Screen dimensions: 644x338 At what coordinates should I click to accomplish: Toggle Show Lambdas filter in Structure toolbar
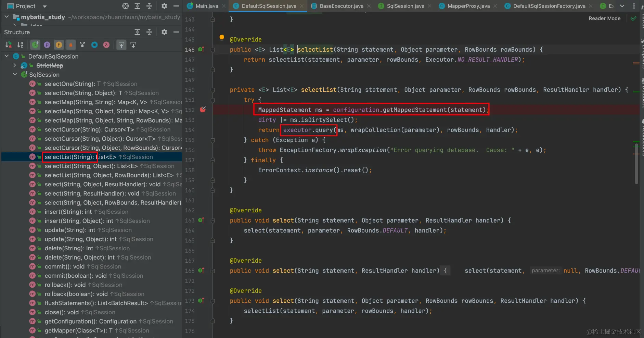click(x=106, y=45)
